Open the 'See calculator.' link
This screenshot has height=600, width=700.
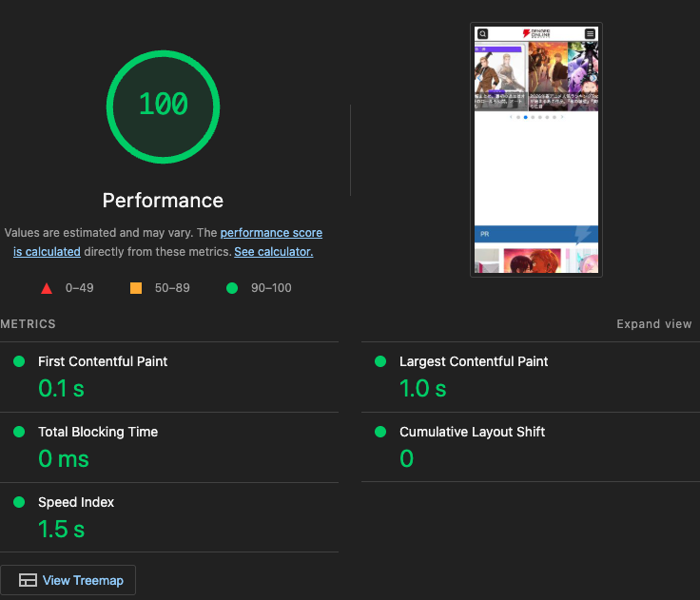[273, 252]
